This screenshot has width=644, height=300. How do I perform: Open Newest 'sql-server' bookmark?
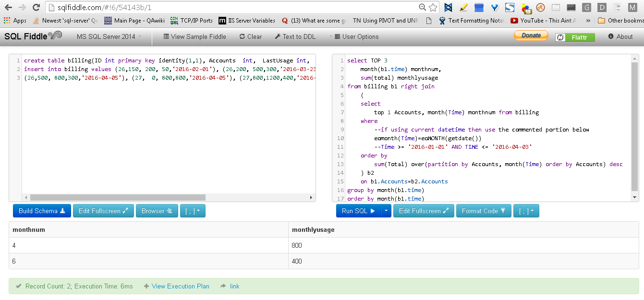click(x=65, y=21)
